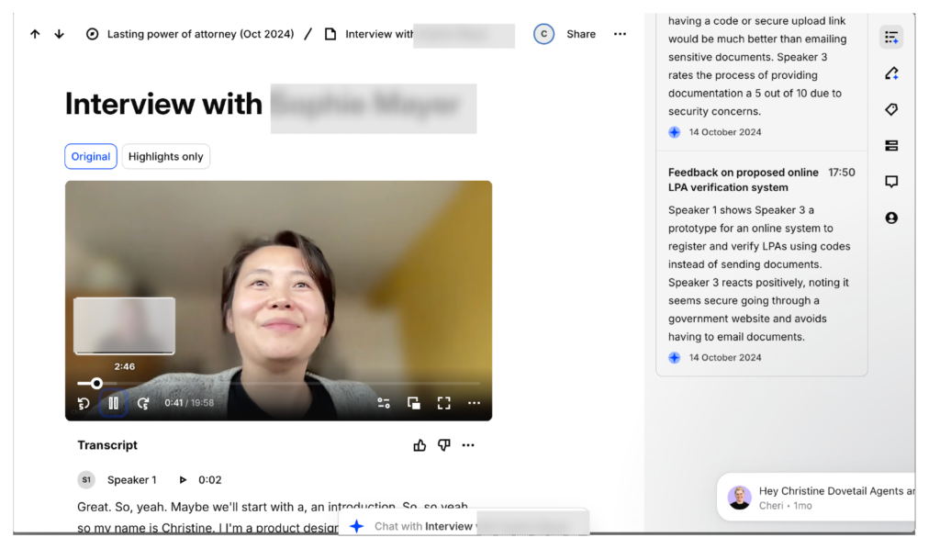The width and height of the screenshot is (940, 560).
Task: Open Lasting power of attorney project breadcrumb
Action: 200,34
